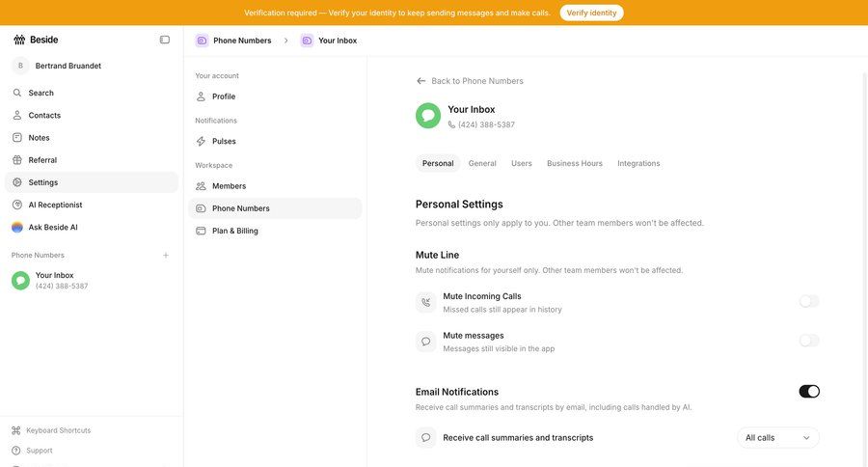Open the Integrations tab
This screenshot has width=868, height=467.
638,163
